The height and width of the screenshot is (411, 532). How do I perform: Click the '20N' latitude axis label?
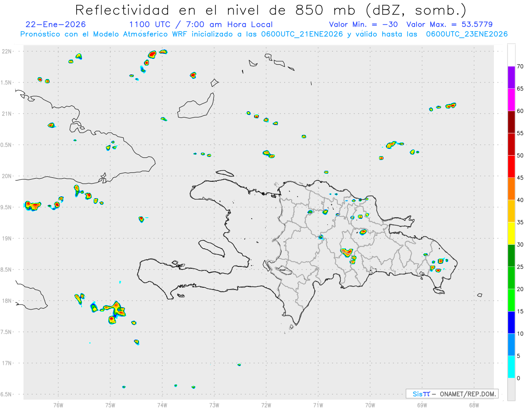[x=8, y=176]
